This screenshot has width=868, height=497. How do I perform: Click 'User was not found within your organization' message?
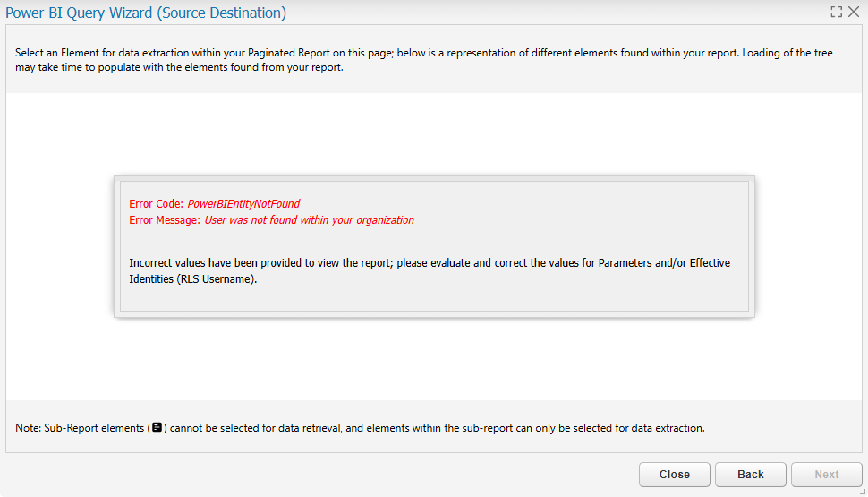pyautogui.click(x=310, y=220)
